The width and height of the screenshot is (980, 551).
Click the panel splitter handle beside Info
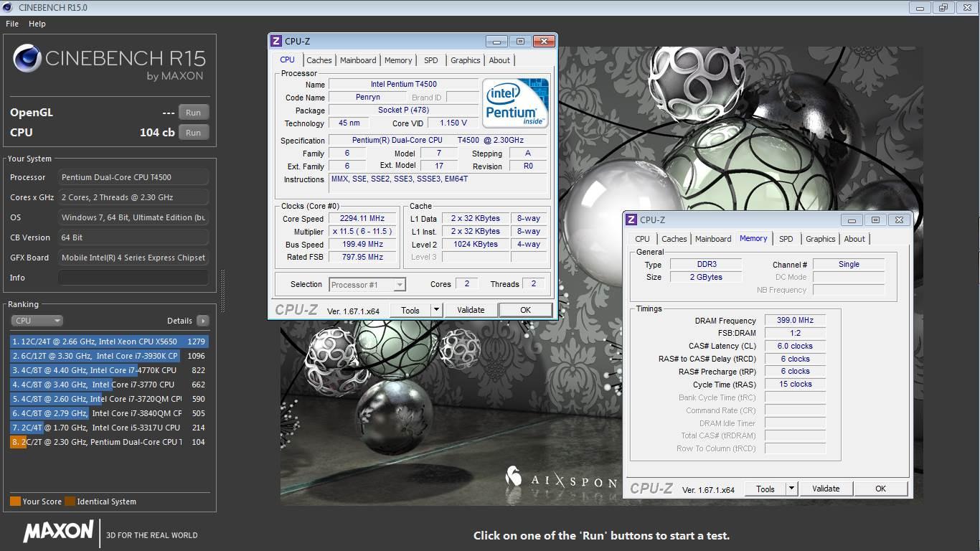(x=222, y=291)
